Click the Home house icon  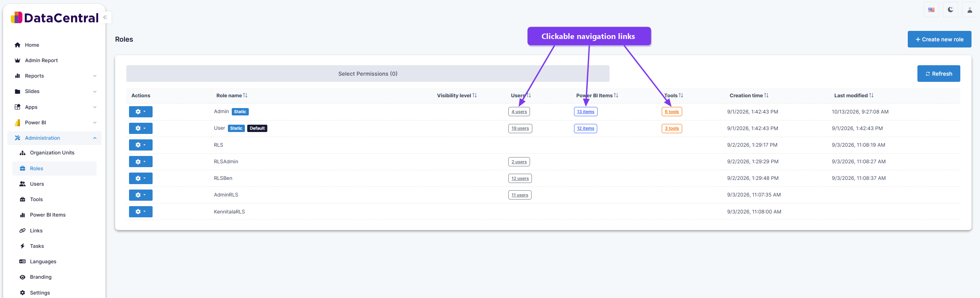click(x=17, y=45)
